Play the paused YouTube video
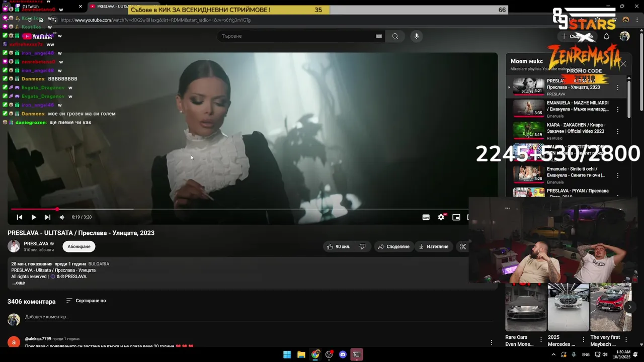Image resolution: width=644 pixels, height=362 pixels. coord(34,217)
